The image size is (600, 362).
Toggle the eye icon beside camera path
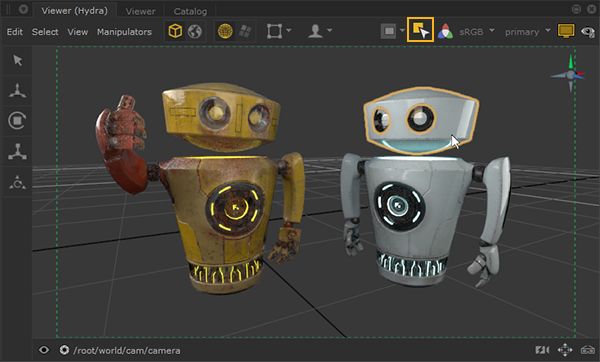[x=44, y=350]
